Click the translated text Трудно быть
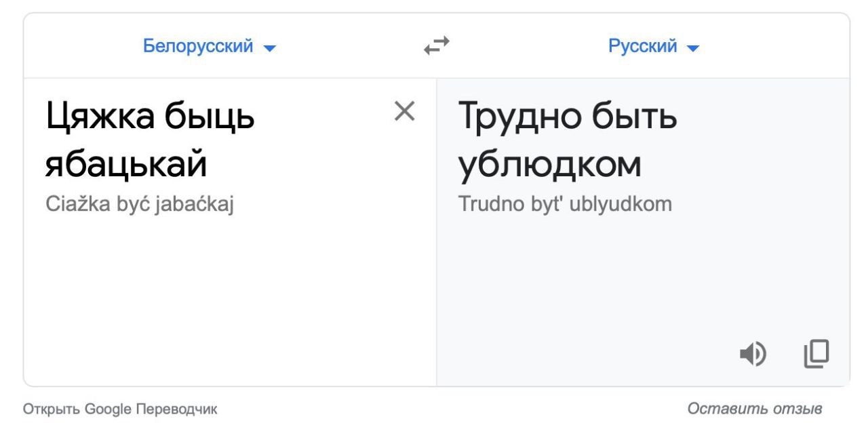The image size is (868, 438). click(568, 117)
